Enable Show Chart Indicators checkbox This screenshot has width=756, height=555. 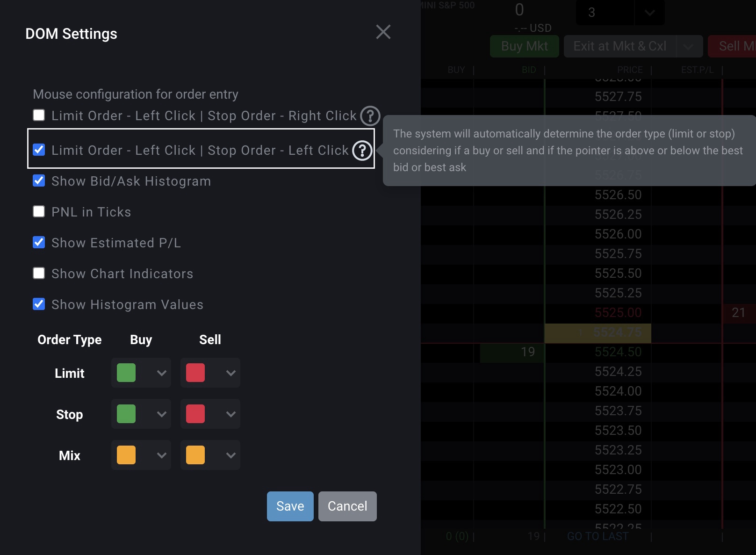pyautogui.click(x=39, y=274)
